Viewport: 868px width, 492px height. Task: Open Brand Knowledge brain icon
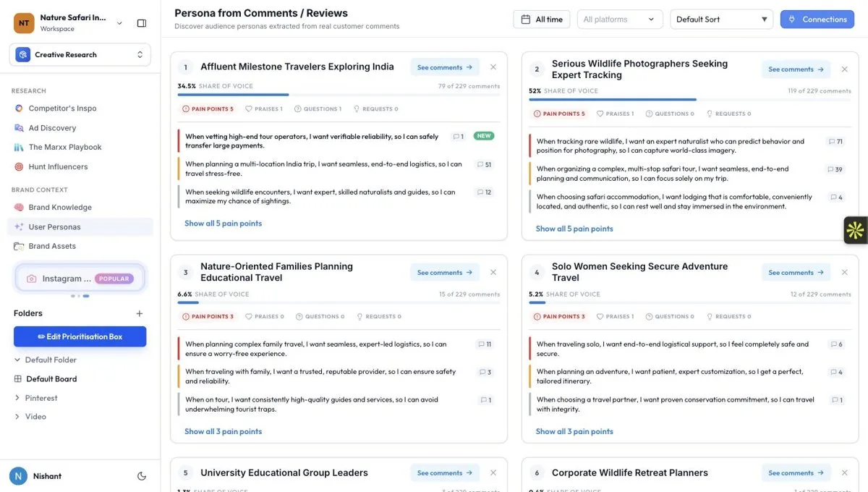pyautogui.click(x=19, y=208)
